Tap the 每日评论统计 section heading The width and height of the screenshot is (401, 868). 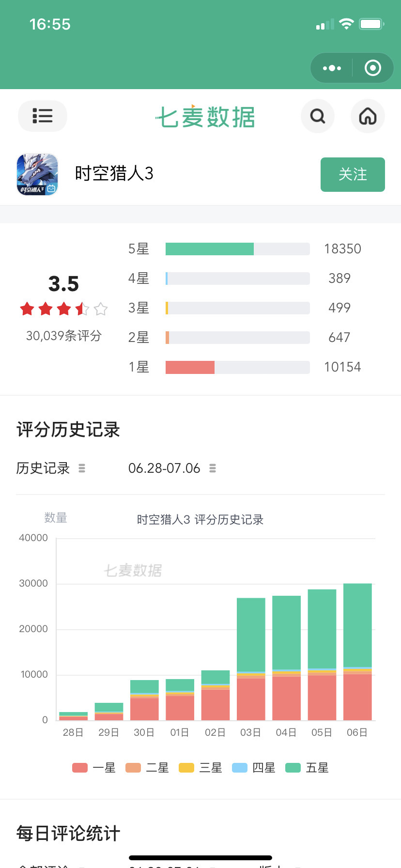(x=68, y=834)
